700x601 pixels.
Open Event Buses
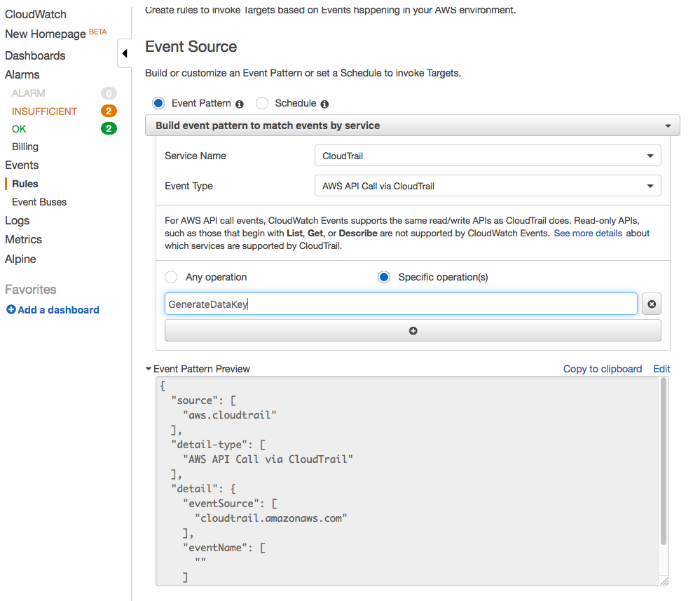[x=39, y=202]
